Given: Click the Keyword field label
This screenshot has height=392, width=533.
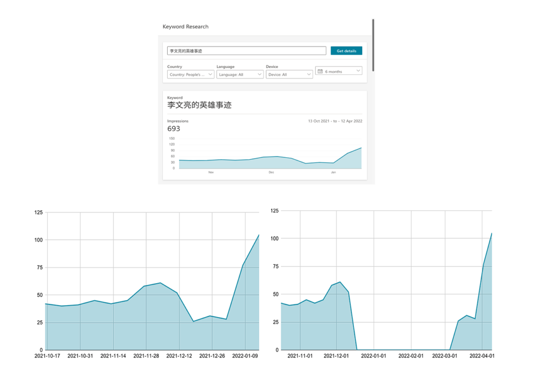Looking at the screenshot, I should click(x=175, y=97).
